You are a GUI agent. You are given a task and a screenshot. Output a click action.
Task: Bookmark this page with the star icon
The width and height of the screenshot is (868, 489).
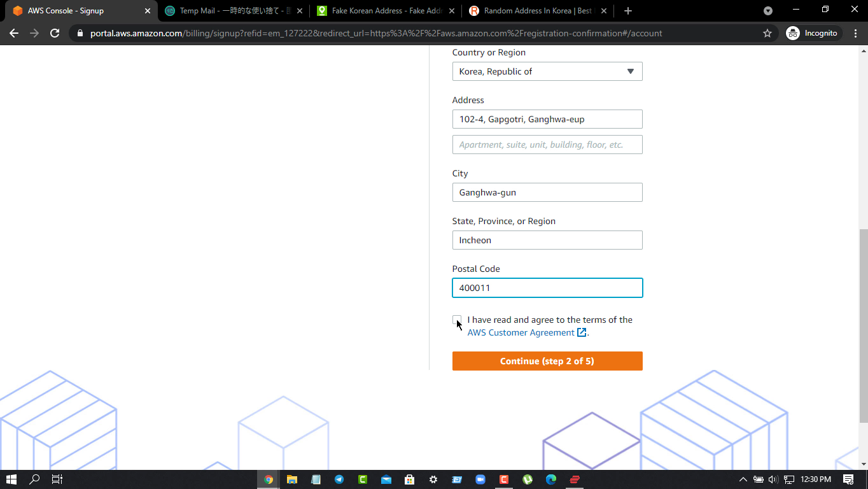(767, 33)
